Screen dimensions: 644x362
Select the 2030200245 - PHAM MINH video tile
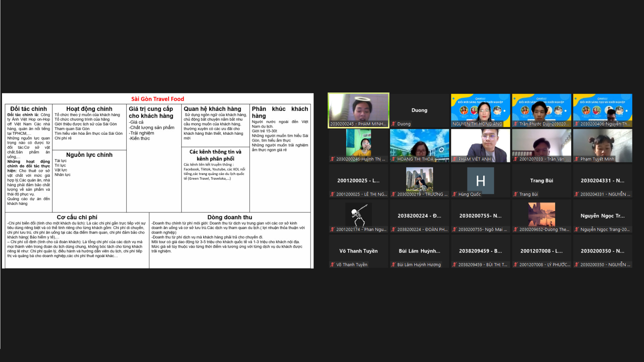(x=359, y=110)
